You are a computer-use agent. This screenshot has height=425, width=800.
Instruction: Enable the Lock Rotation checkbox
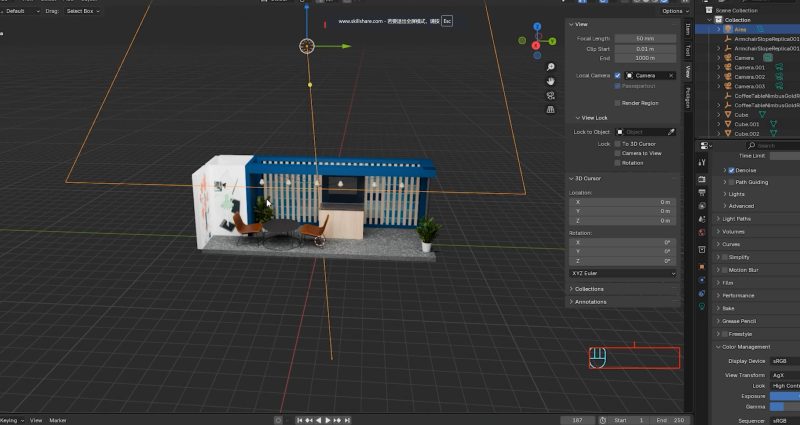[x=617, y=163]
